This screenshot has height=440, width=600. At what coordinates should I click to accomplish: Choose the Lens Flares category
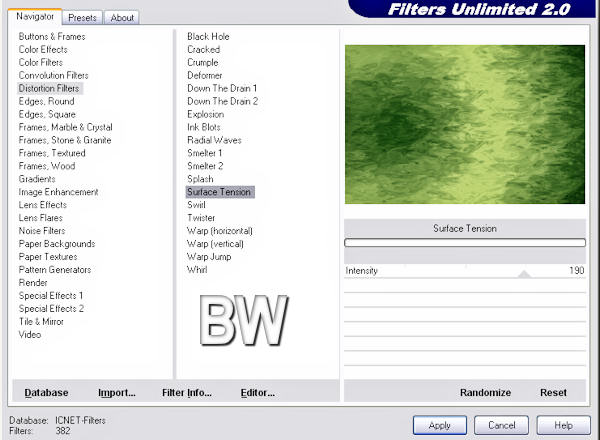41,218
